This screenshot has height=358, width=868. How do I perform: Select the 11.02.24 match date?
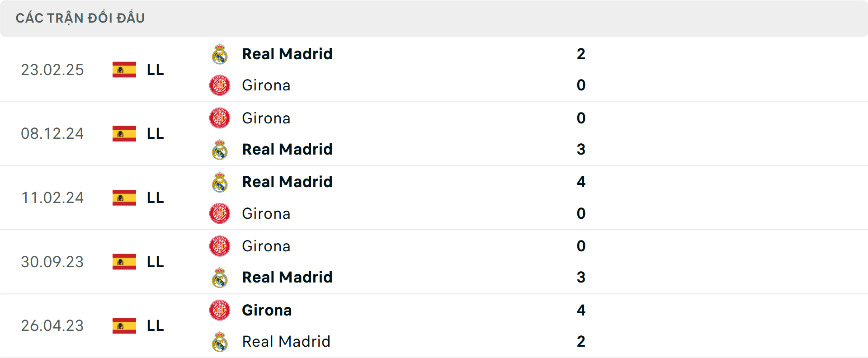[x=52, y=198]
